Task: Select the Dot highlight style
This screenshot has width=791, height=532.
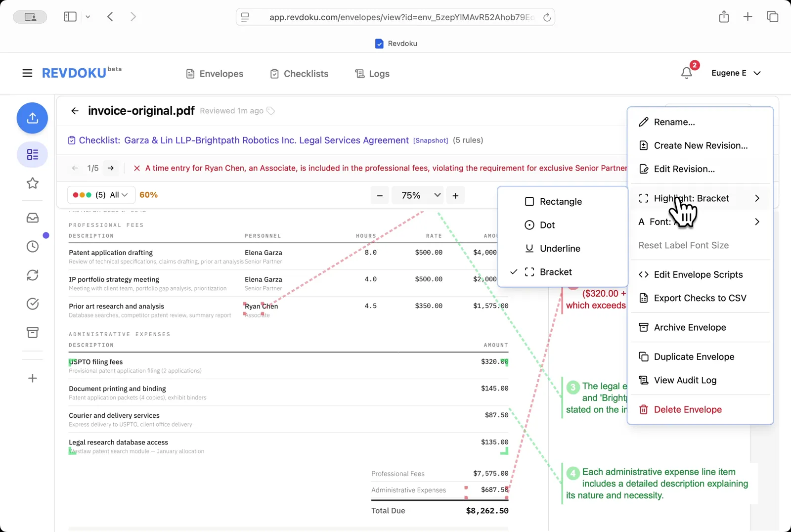Action: [546, 225]
